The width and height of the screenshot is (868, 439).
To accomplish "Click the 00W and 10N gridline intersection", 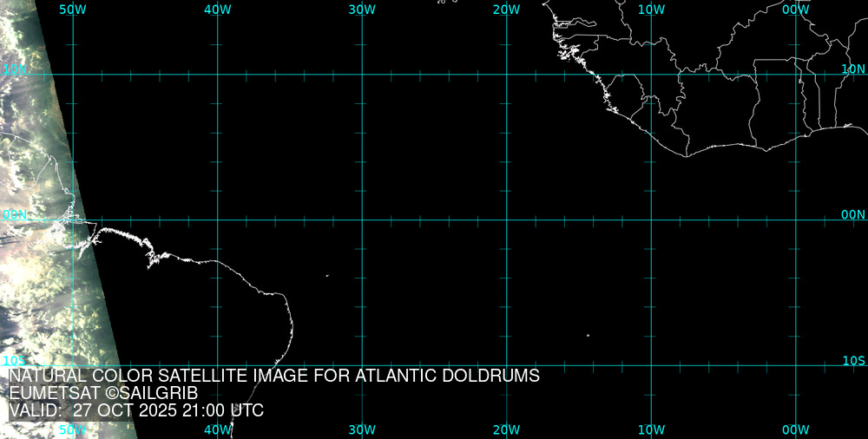I will pos(795,75).
